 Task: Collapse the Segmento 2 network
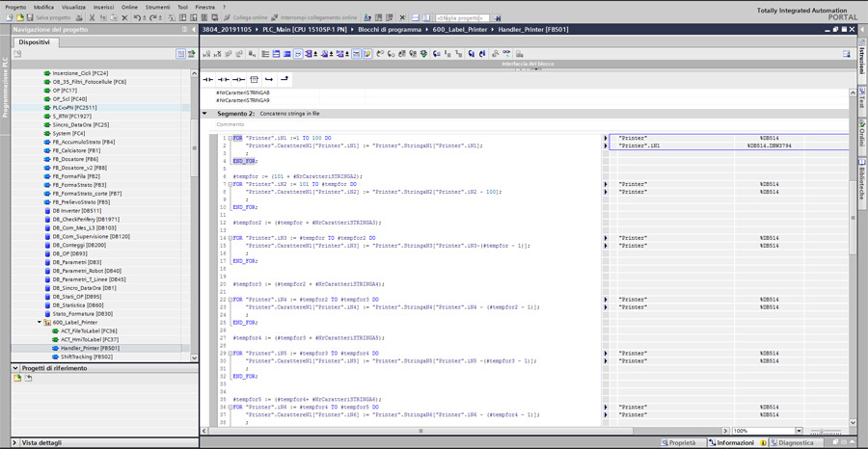click(205, 114)
